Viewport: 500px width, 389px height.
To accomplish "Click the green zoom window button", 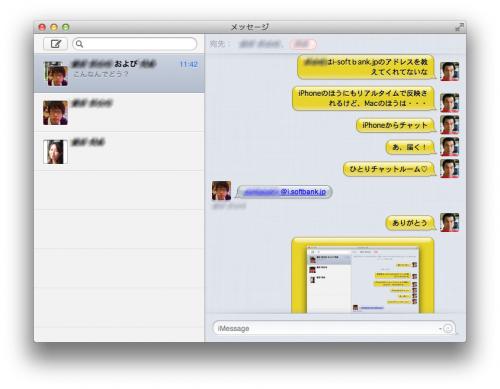I will point(66,27).
